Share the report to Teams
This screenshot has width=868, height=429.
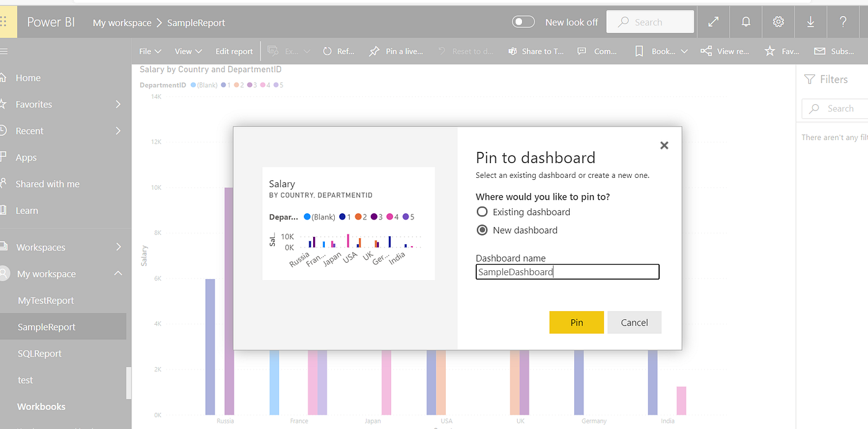point(536,51)
